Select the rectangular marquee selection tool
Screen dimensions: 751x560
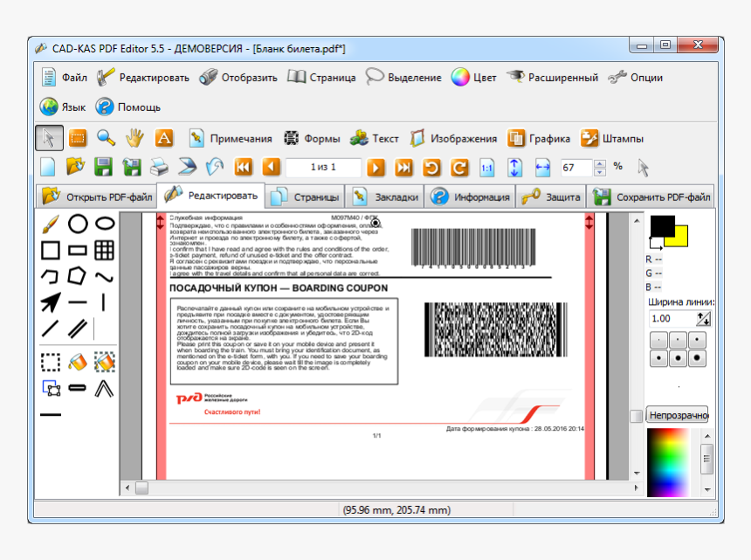click(x=78, y=138)
